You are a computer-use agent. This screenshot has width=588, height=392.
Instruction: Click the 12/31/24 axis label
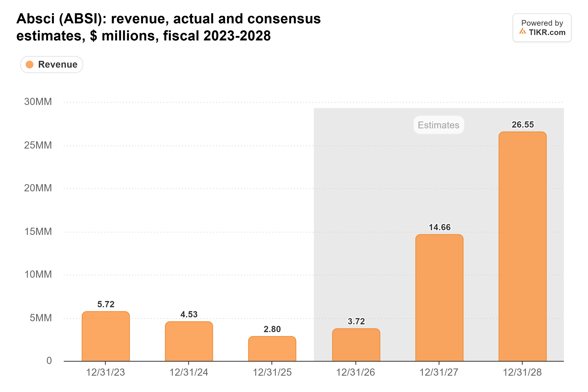pos(189,373)
